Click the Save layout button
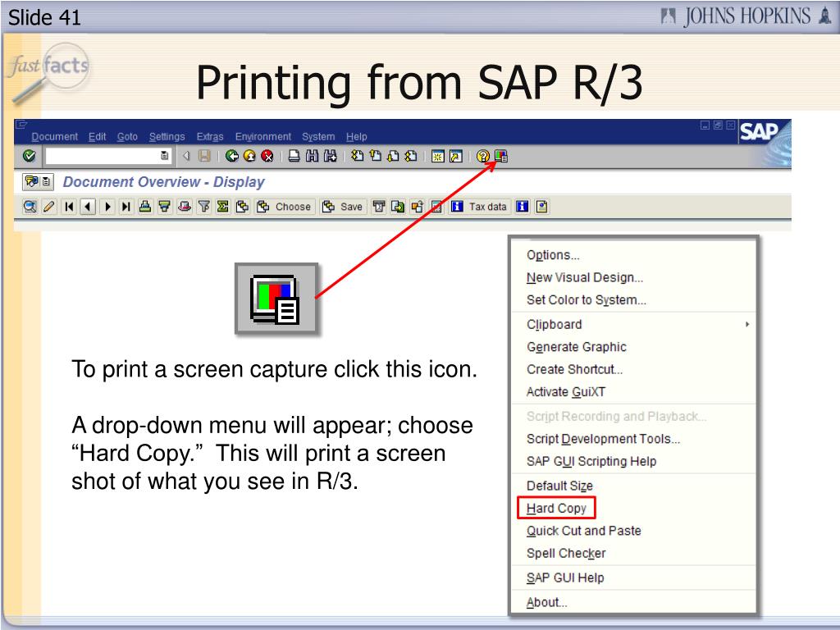Image resolution: width=840 pixels, height=630 pixels. click(343, 207)
